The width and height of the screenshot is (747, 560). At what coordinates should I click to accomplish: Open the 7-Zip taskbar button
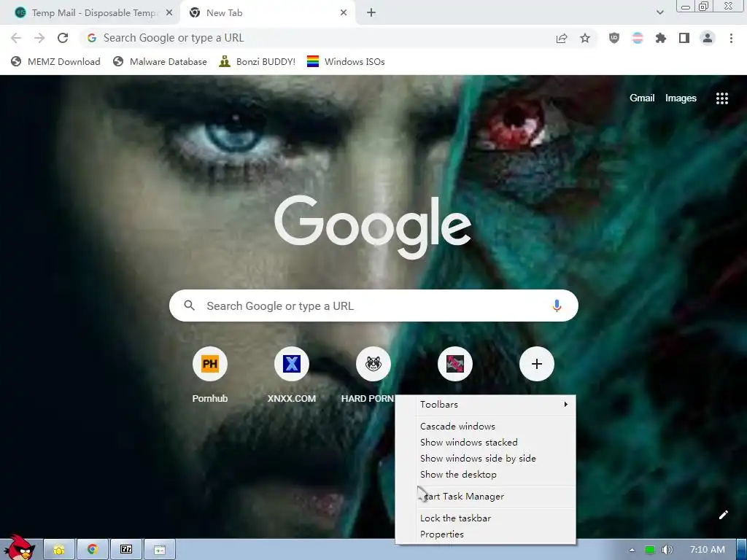(x=126, y=550)
